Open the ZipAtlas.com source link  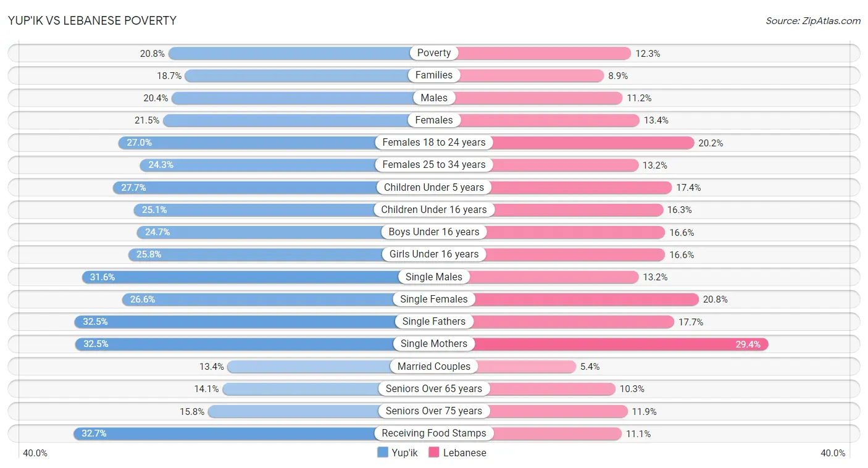tap(813, 21)
